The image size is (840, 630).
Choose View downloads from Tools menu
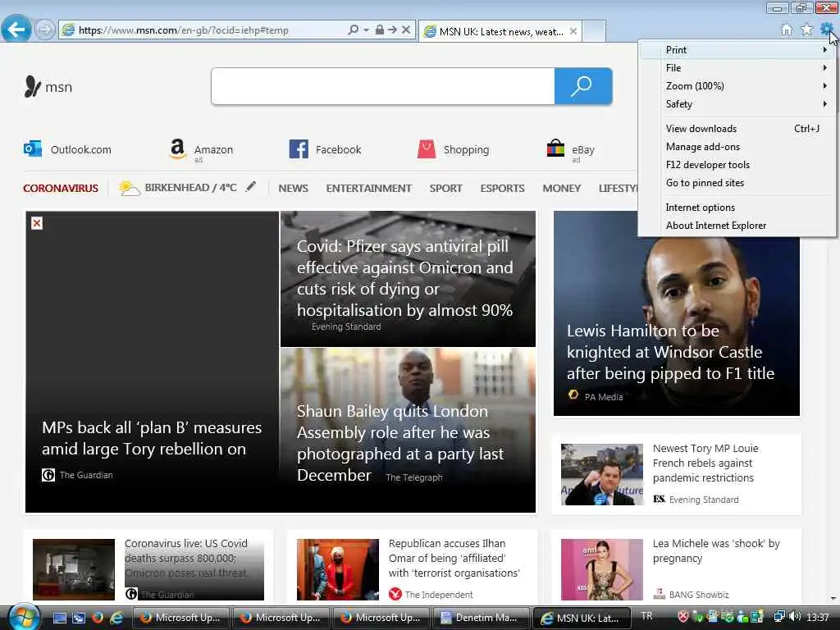tap(737, 129)
